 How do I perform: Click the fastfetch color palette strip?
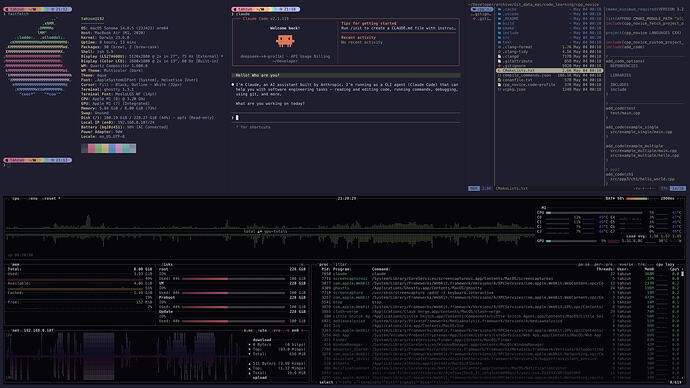coord(109,148)
